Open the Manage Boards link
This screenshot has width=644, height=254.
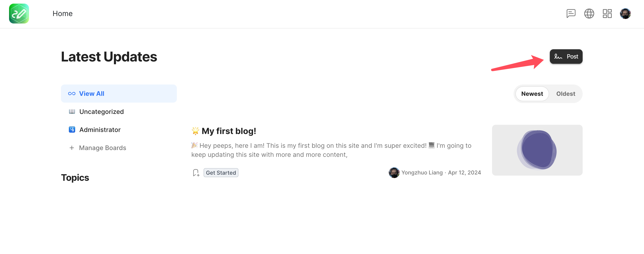[103, 148]
